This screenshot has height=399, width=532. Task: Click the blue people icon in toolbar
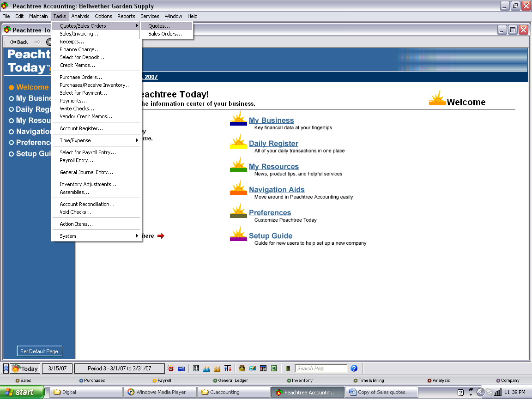206,369
